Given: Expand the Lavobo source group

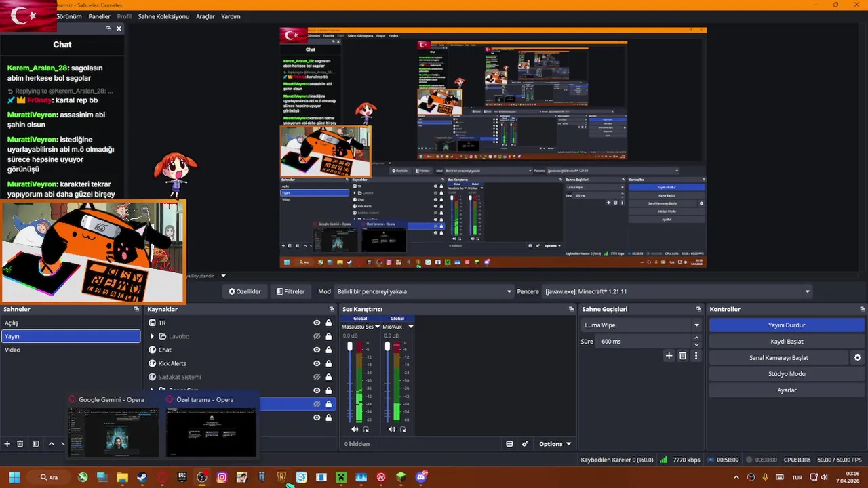Looking at the screenshot, I should pyautogui.click(x=152, y=336).
